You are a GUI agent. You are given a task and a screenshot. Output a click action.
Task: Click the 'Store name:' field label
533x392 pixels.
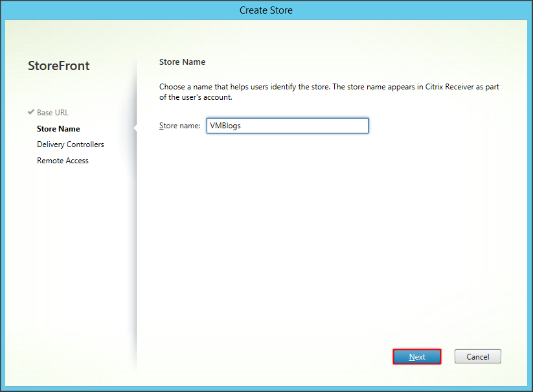coord(179,126)
